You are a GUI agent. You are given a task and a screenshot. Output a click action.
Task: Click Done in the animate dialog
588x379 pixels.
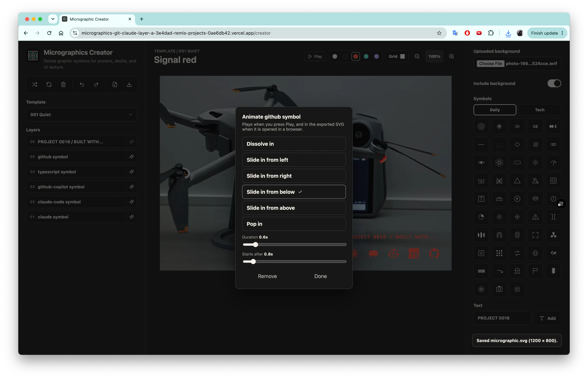(x=320, y=276)
